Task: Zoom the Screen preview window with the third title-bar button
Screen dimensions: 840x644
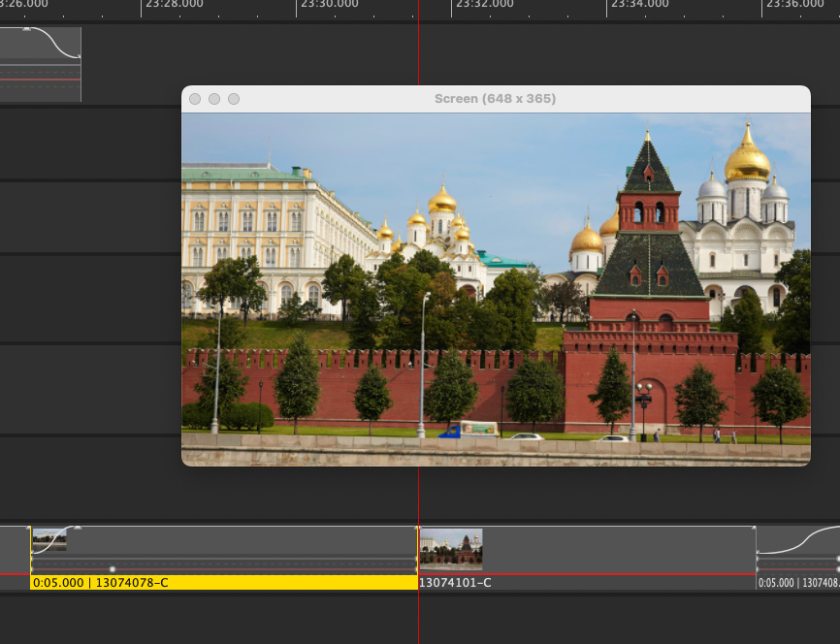Action: point(234,99)
